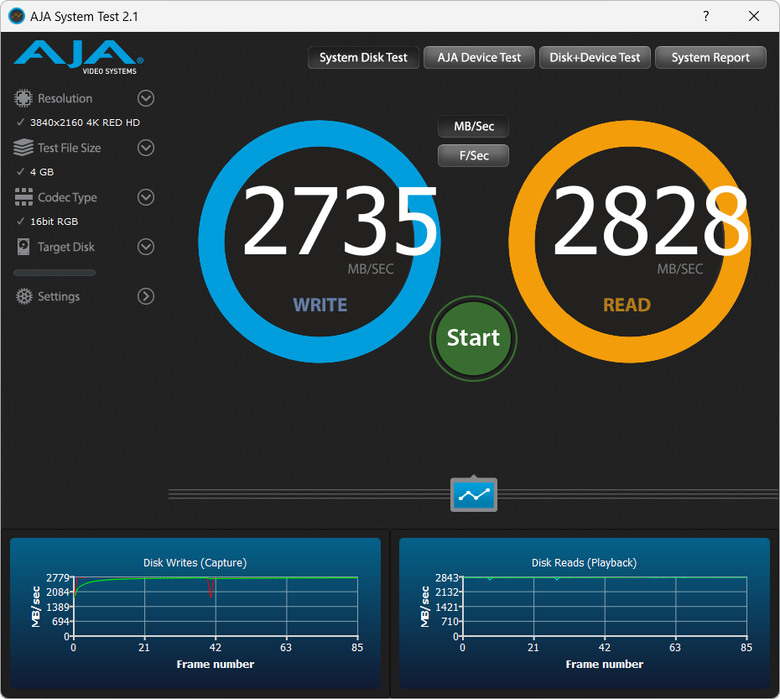
Task: Click the Settings gear icon
Action: click(24, 296)
